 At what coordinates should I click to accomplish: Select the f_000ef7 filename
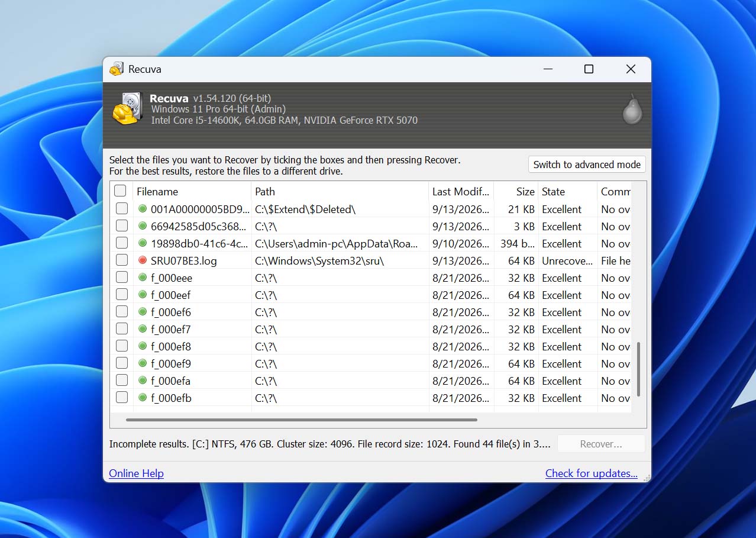pos(171,329)
